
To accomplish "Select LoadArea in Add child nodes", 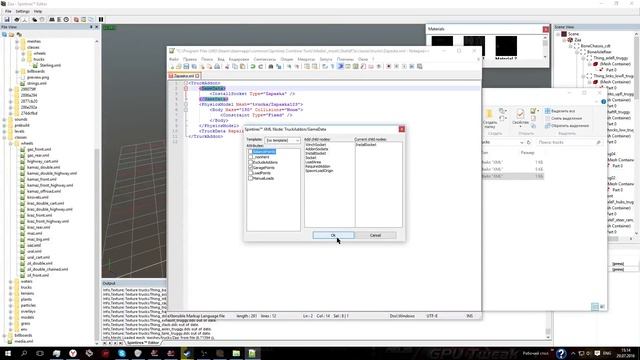I will click(x=313, y=162).
